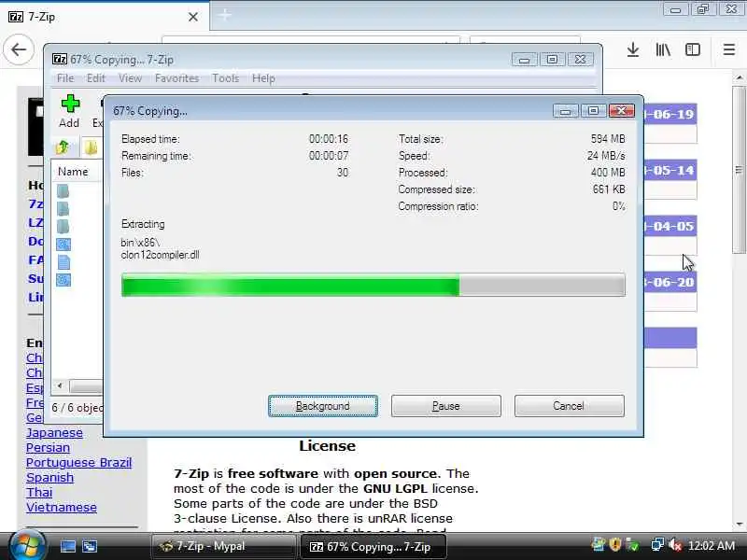Click the switch windows taskbar icon
The width and height of the screenshot is (747, 560).
pyautogui.click(x=90, y=546)
